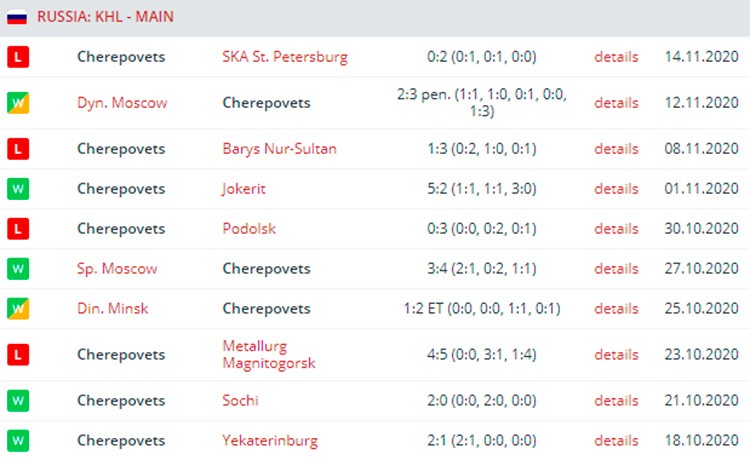Open the SKA St. Petersburg team page

coord(285,57)
